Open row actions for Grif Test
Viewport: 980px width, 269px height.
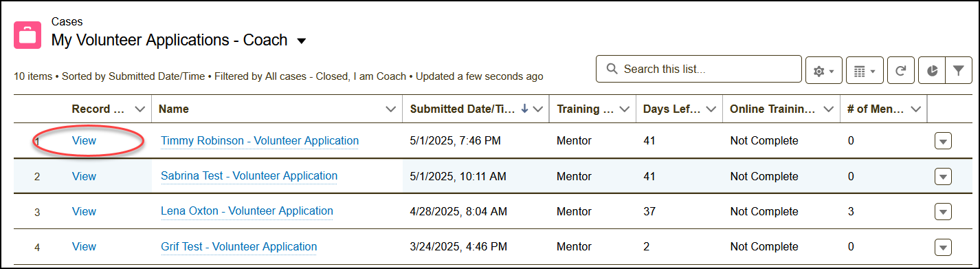[x=943, y=247]
